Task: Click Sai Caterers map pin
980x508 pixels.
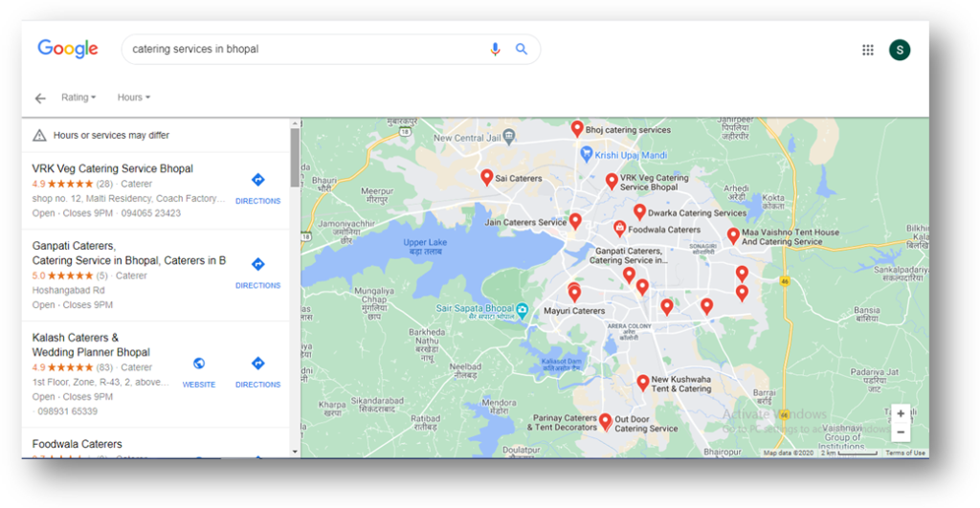Action: pyautogui.click(x=486, y=177)
